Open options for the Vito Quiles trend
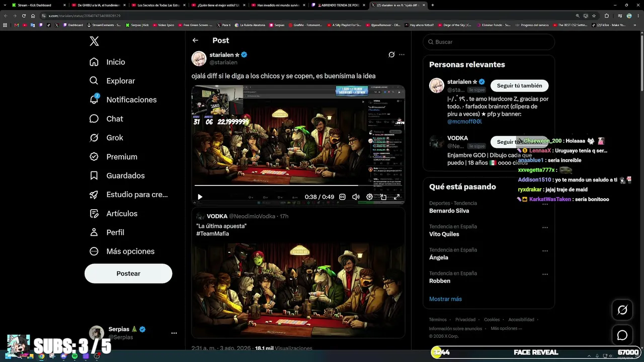 click(x=545, y=227)
